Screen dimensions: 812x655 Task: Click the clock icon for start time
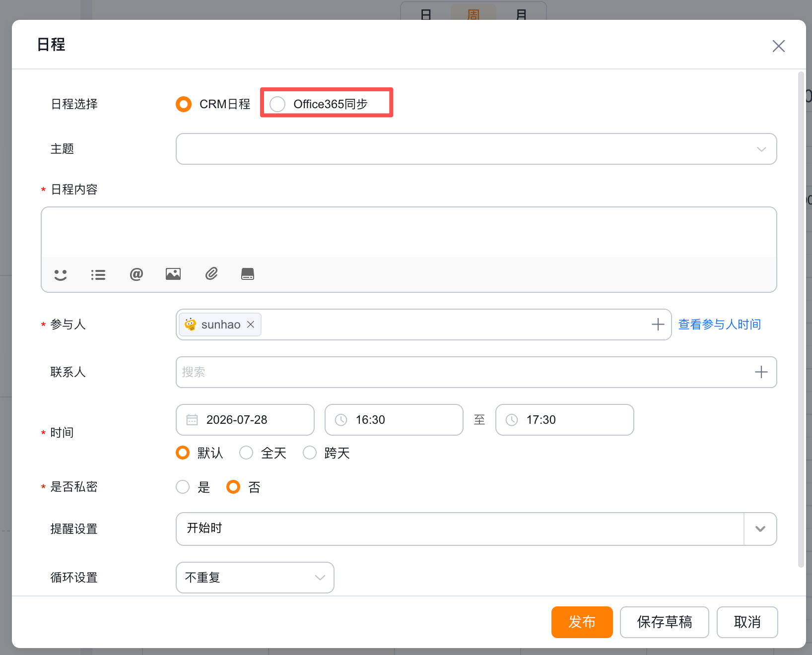341,420
